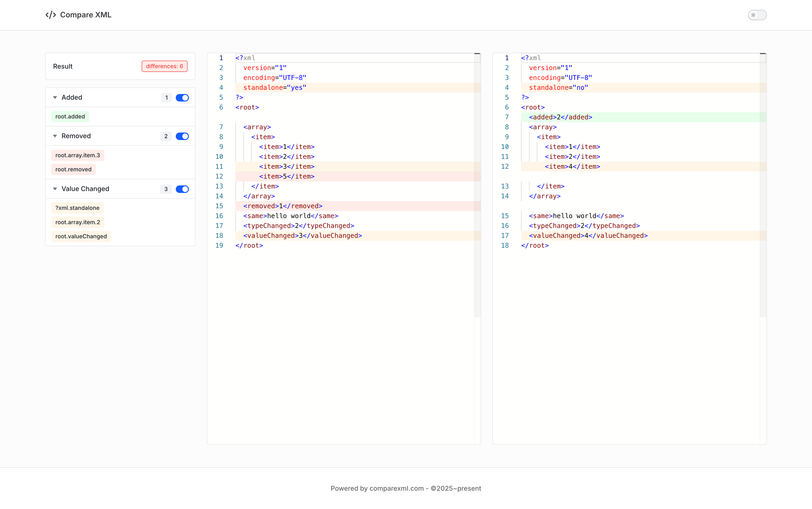Click the left editor vertical scrollbar

477,185
